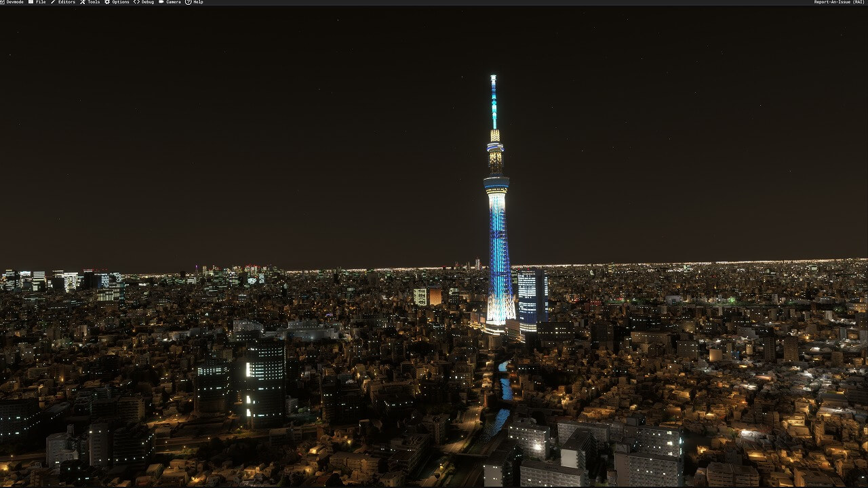
Task: Select the Help menu label
Action: 198,2
